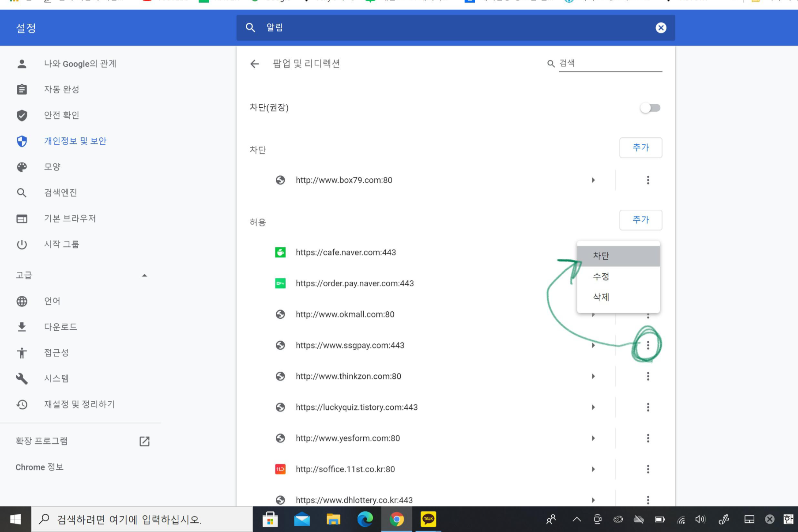Image resolution: width=798 pixels, height=532 pixels.
Task: Click the magnifier icon in the top search bar
Action: pyautogui.click(x=250, y=28)
